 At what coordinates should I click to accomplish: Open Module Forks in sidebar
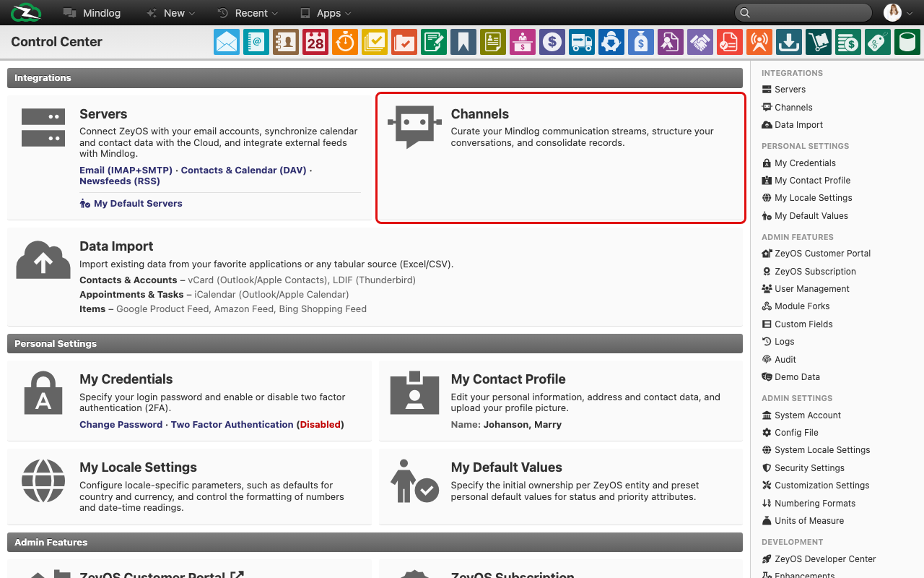(796, 306)
